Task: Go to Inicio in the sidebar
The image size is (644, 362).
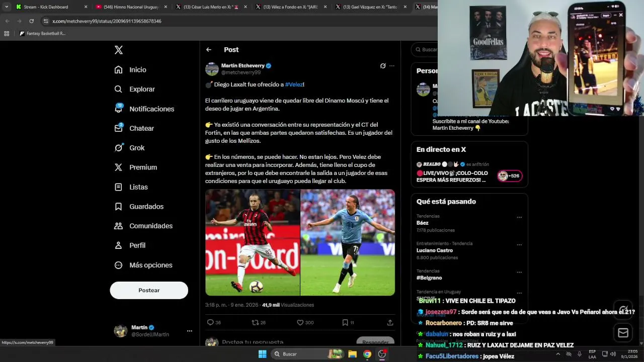Action: [130, 70]
